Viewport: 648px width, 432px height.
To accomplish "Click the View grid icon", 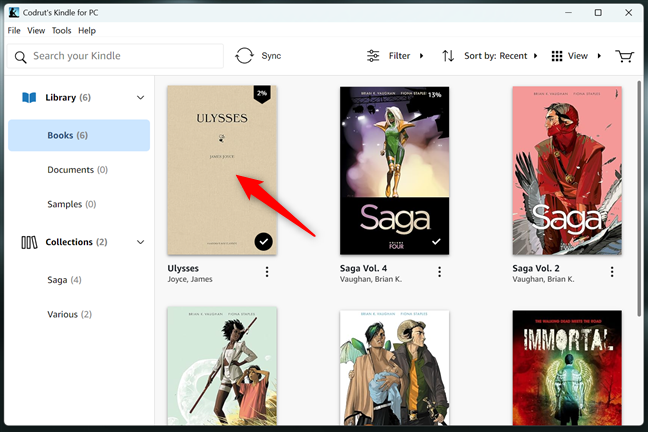I will [x=557, y=56].
